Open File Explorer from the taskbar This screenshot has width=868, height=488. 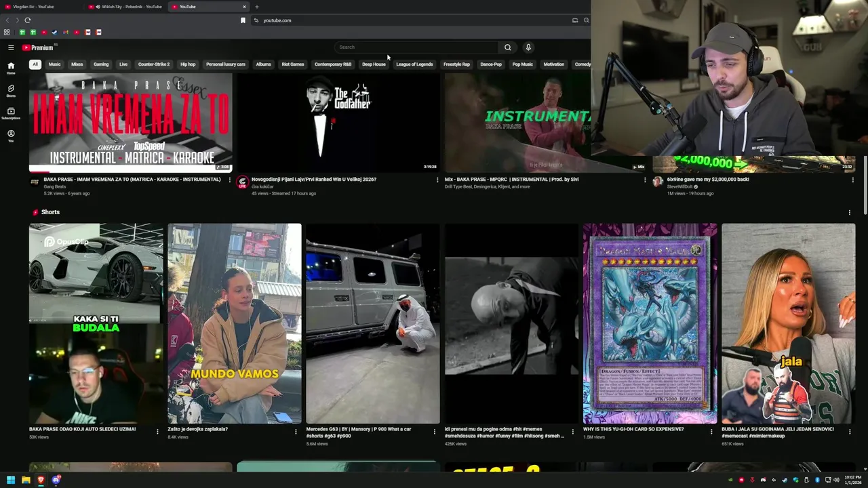(26, 480)
